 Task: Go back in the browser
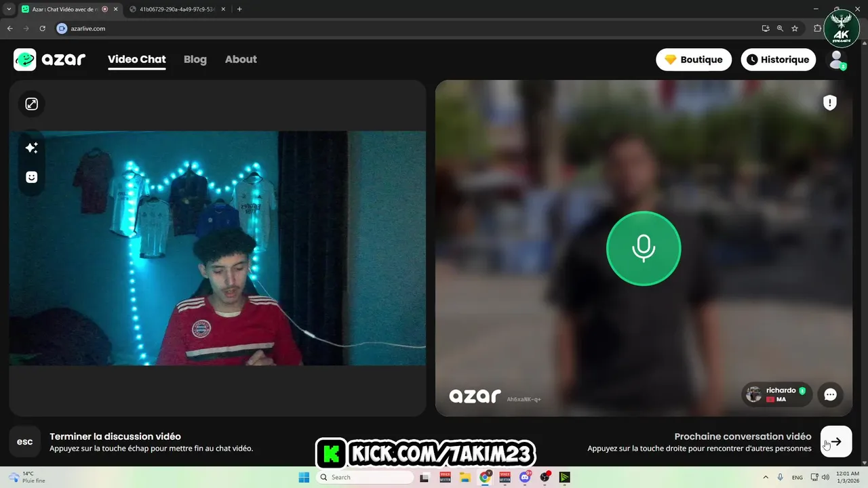(9, 28)
